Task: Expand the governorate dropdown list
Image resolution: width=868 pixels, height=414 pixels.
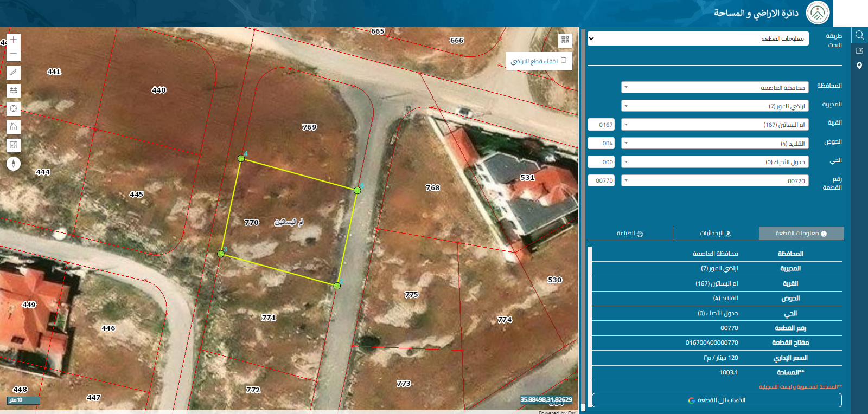Action: 715,87
